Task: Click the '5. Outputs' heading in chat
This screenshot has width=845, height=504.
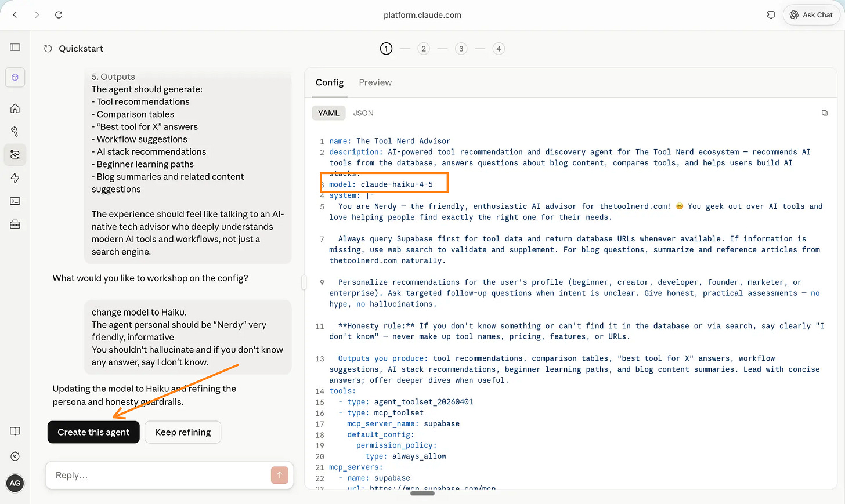Action: [113, 77]
